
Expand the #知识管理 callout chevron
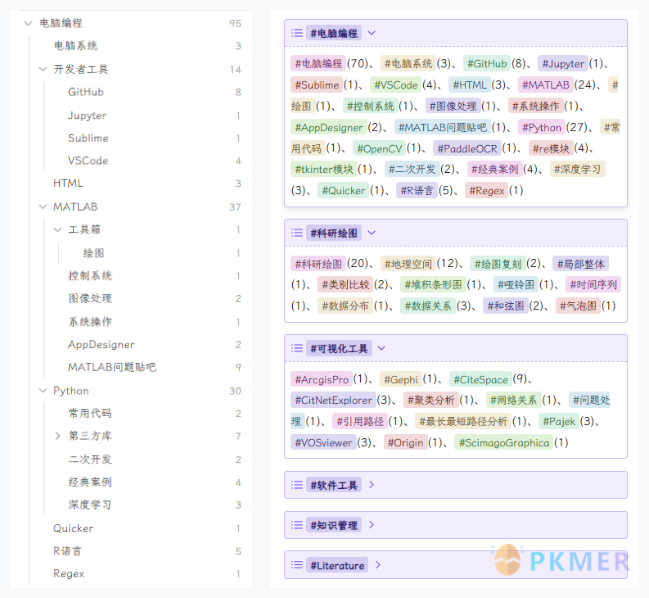(x=372, y=525)
